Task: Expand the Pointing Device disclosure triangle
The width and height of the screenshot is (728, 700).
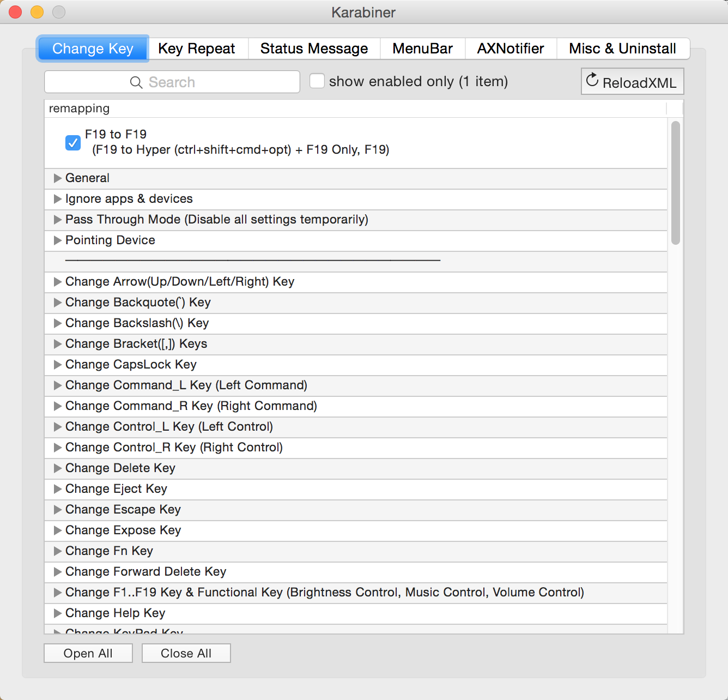Action: click(57, 240)
